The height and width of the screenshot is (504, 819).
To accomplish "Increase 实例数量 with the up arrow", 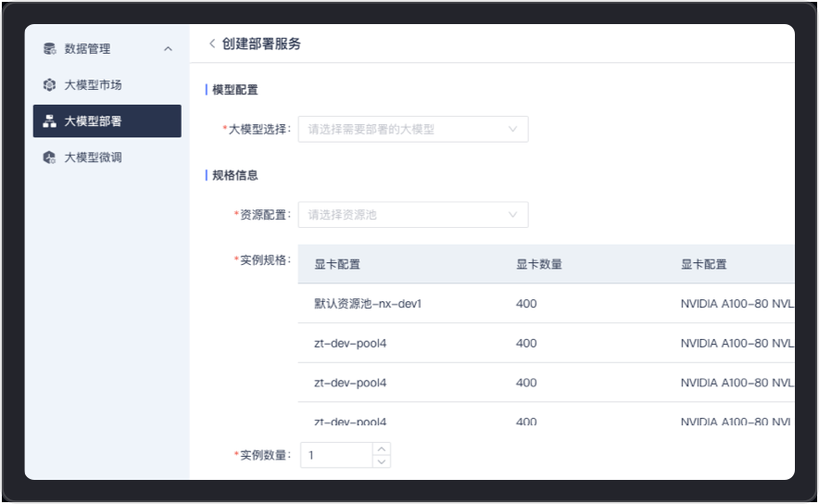I will tap(381, 449).
